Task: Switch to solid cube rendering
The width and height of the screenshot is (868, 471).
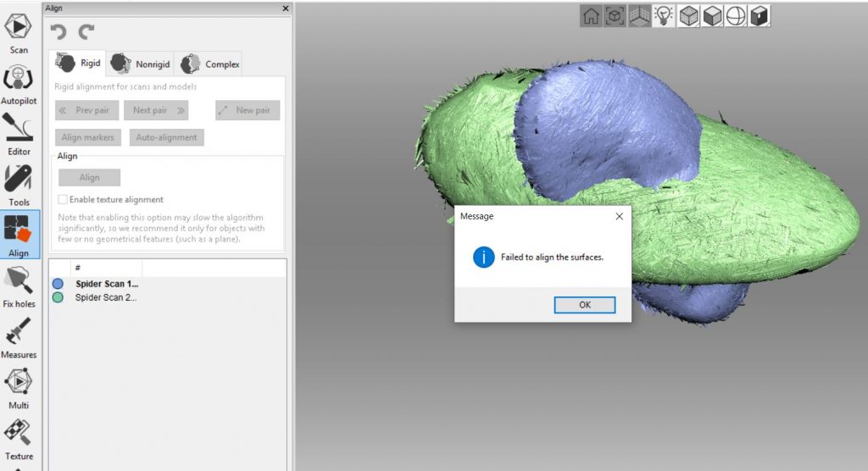Action: pyautogui.click(x=712, y=16)
